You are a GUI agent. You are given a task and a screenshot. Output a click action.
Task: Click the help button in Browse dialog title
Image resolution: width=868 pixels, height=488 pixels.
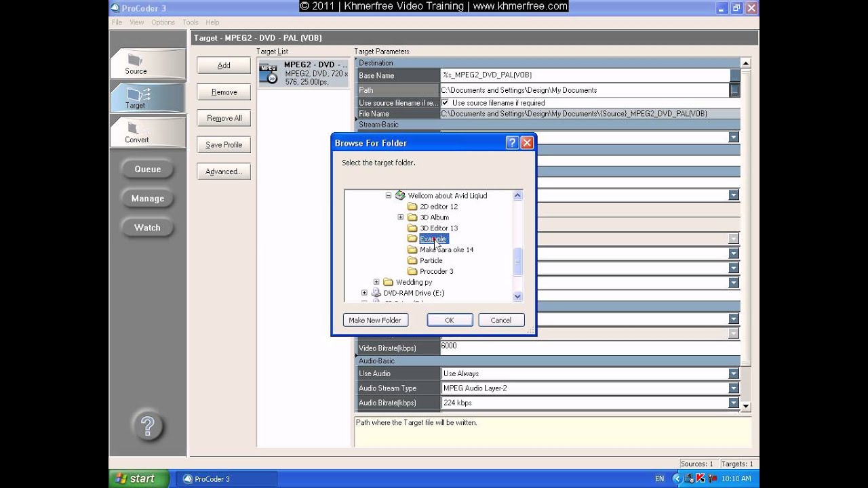512,143
